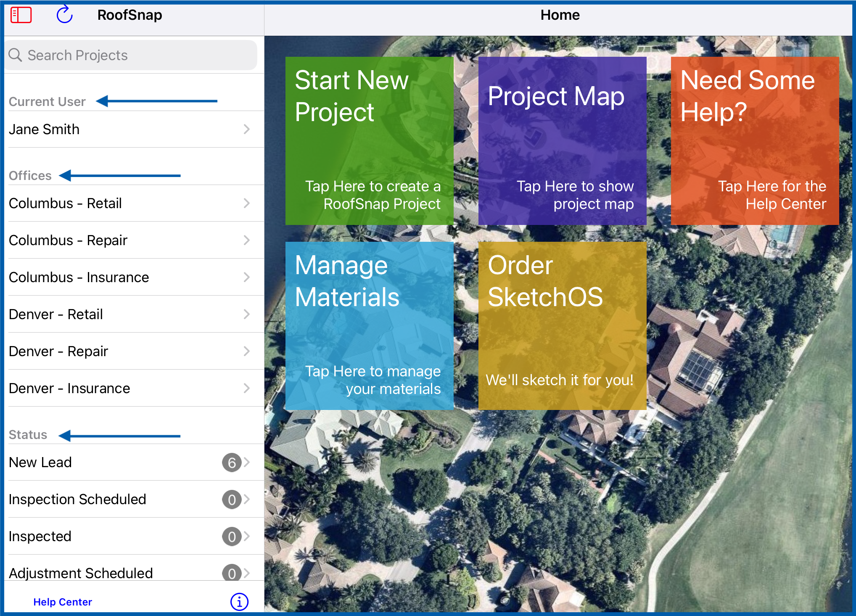The height and width of the screenshot is (616, 856).
Task: Click the Inspection Scheduled count badge
Action: coord(232,500)
